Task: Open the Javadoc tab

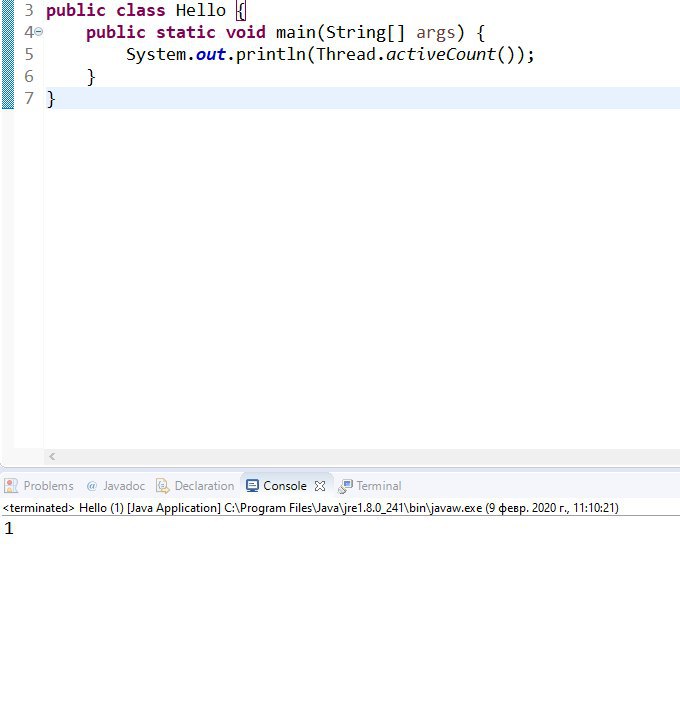Action: point(116,486)
